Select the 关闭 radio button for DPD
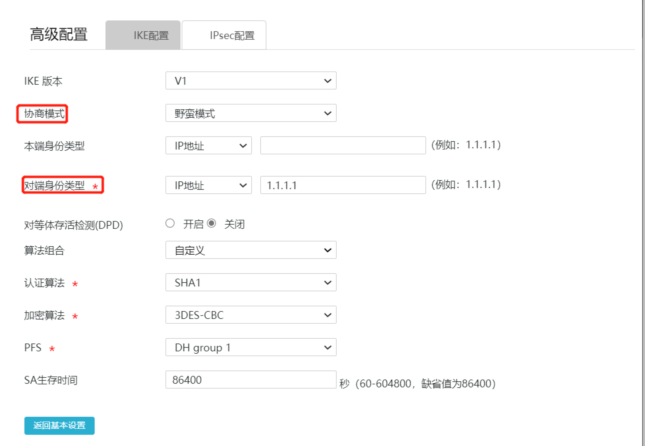The image size is (652, 446). 211,223
